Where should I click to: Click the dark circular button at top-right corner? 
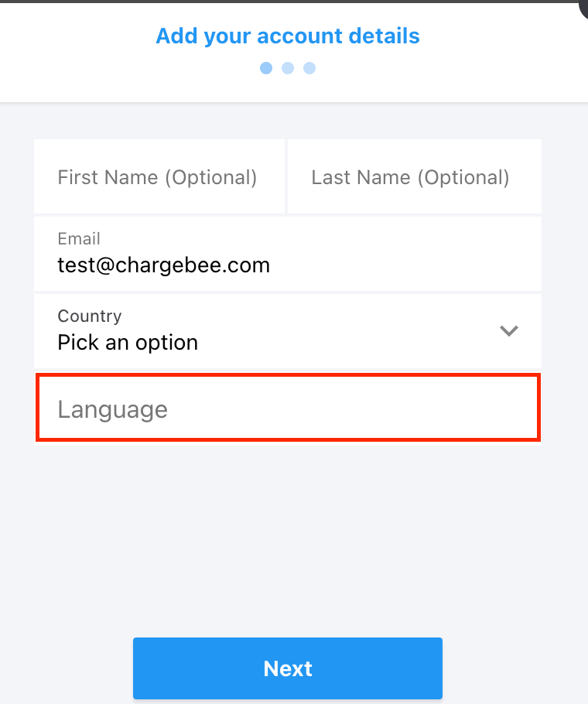point(583,8)
